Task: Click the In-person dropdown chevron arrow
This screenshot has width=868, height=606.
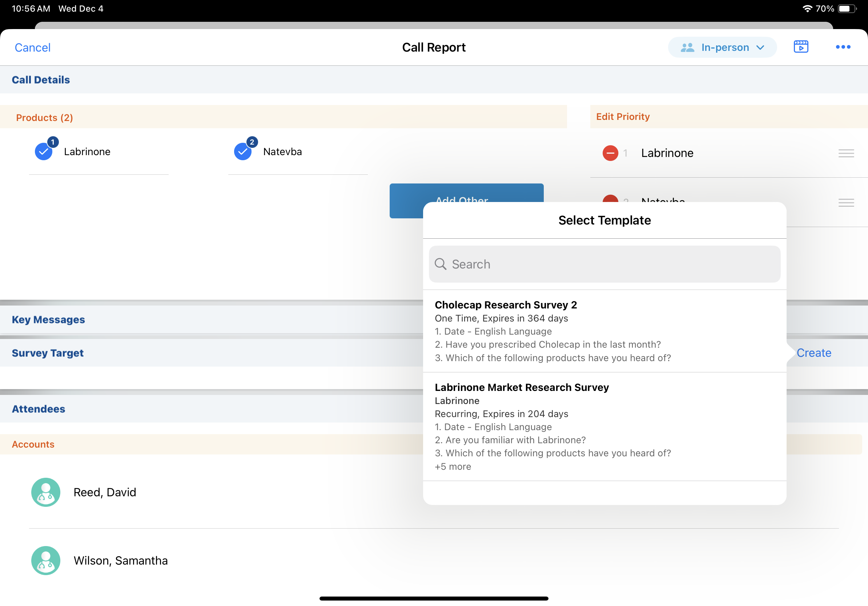Action: tap(760, 48)
